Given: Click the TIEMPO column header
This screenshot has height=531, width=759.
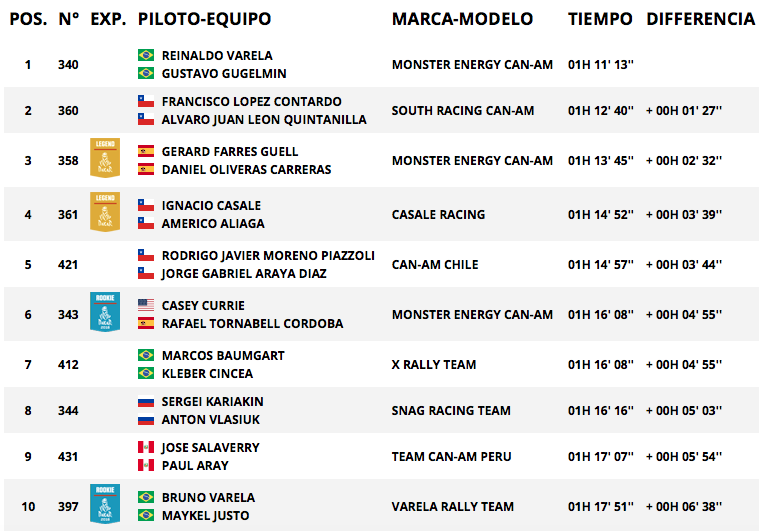Looking at the screenshot, I should click(600, 19).
